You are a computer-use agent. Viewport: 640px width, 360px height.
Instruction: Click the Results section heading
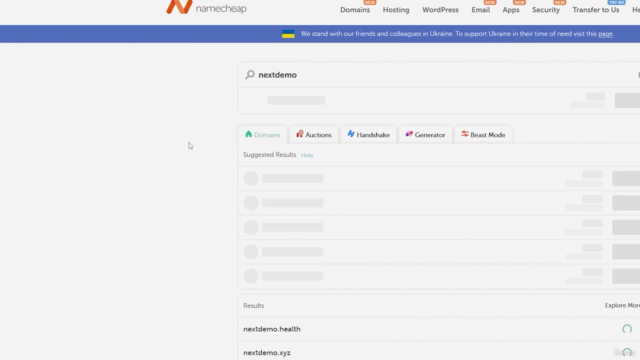pyautogui.click(x=253, y=305)
